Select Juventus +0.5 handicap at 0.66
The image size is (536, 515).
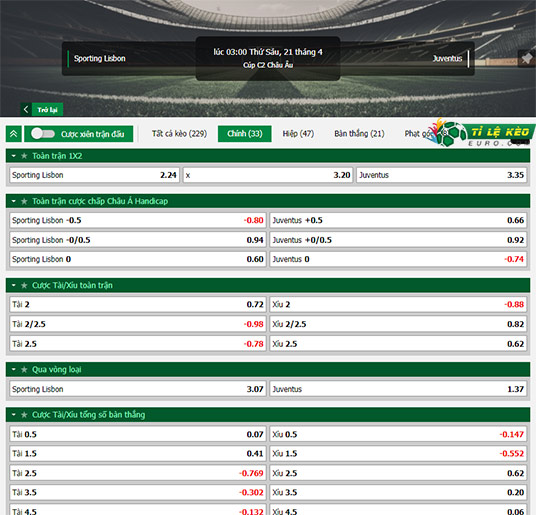398,220
